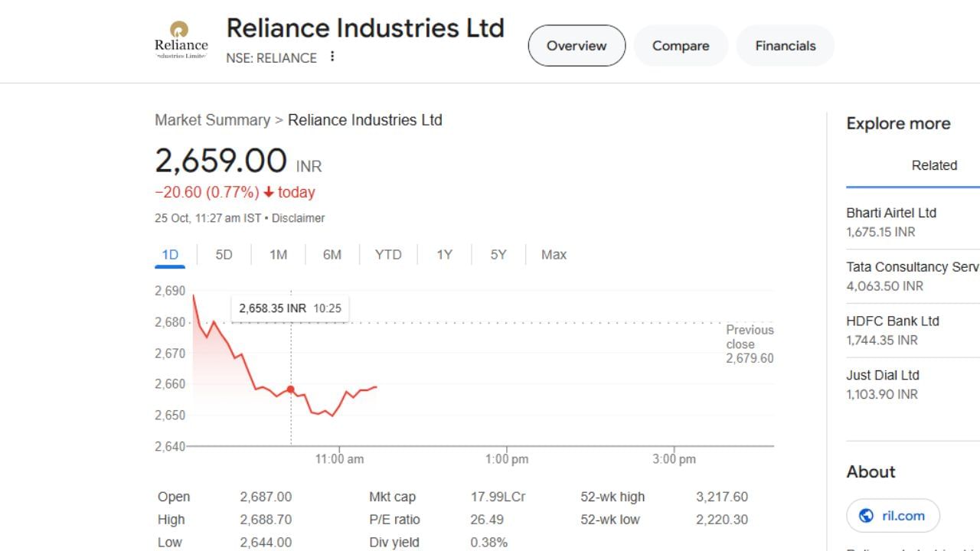
Task: Click the 2,640 y-axis label
Action: pos(170,446)
